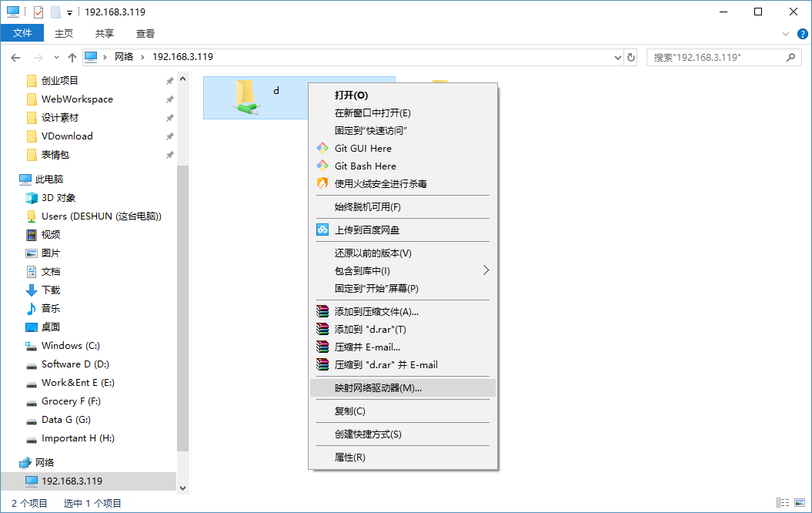Click WinRAR icon beside 添加到压缩文件(A)...
This screenshot has width=812, height=513.
click(x=322, y=311)
